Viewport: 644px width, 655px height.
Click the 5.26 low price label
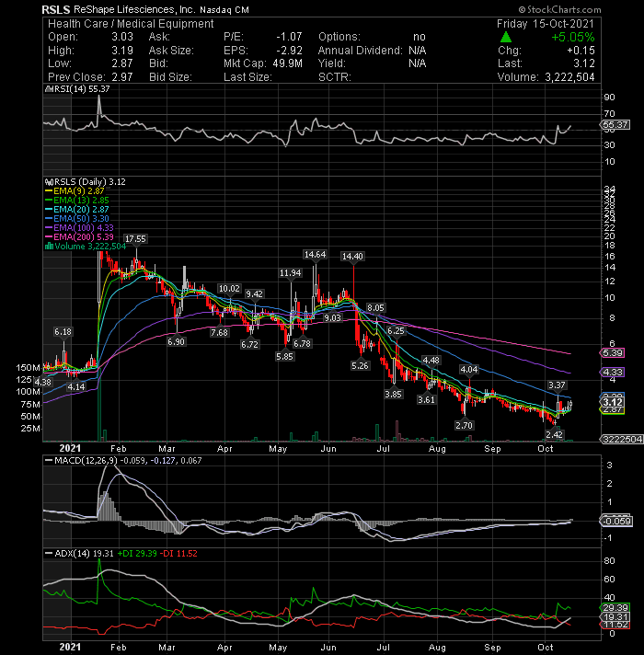pyautogui.click(x=360, y=366)
